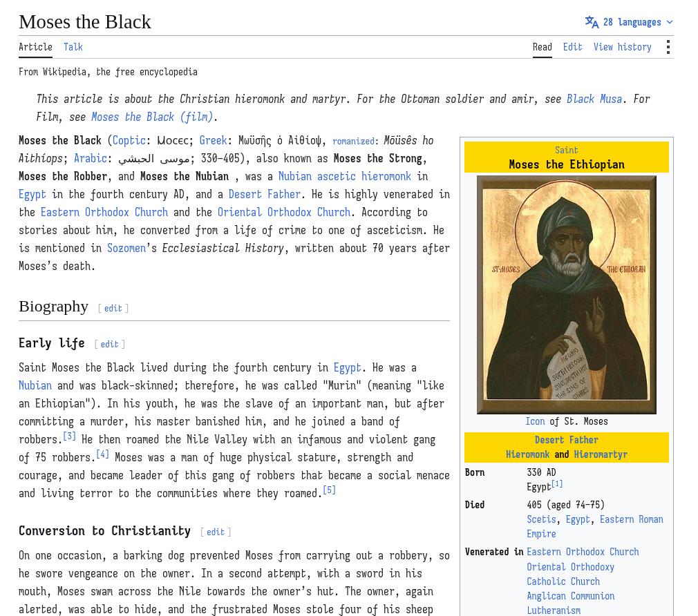Open the Oriental Orthodoxy link
Viewport: 698px width, 616px height.
pos(570,567)
